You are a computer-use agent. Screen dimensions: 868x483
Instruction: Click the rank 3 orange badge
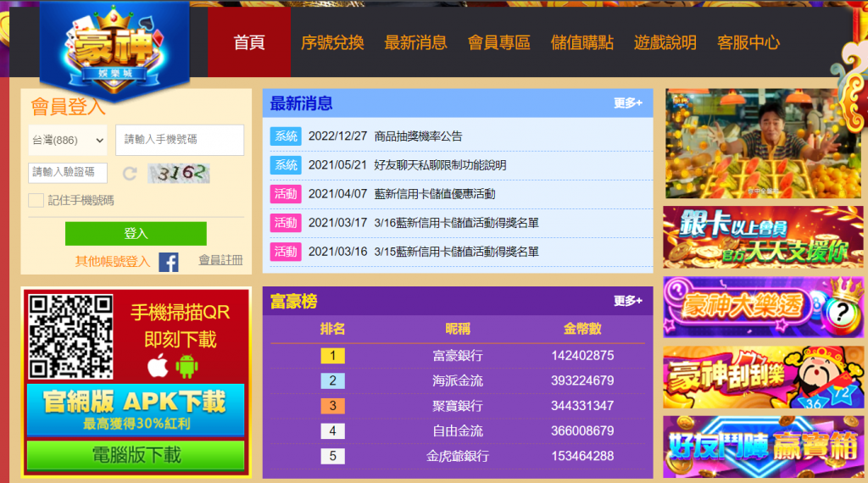click(x=332, y=406)
